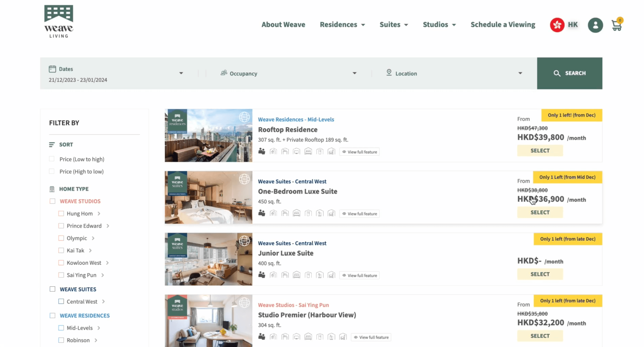Tick the Weave Suites checkbox

pyautogui.click(x=52, y=289)
